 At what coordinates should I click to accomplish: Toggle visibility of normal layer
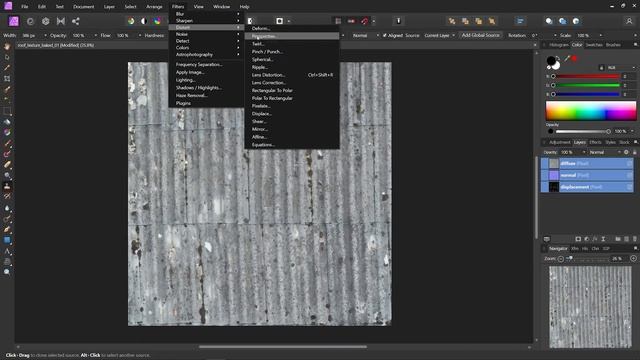tap(629, 175)
